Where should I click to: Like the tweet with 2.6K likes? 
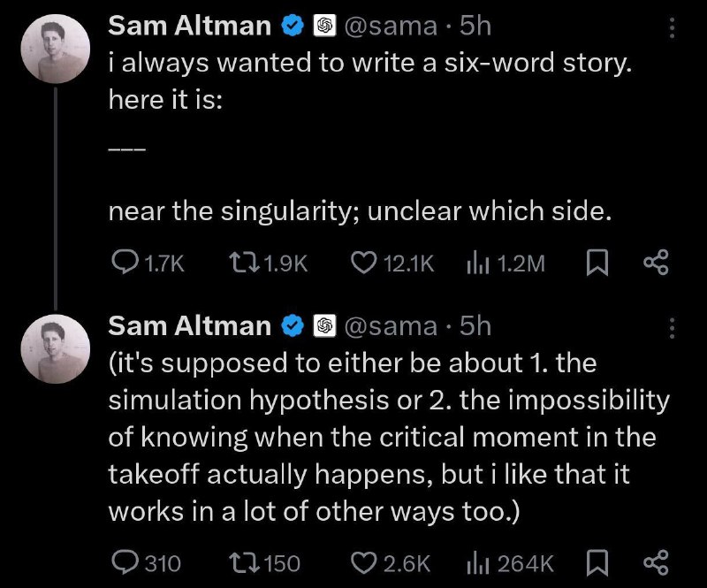391,563
